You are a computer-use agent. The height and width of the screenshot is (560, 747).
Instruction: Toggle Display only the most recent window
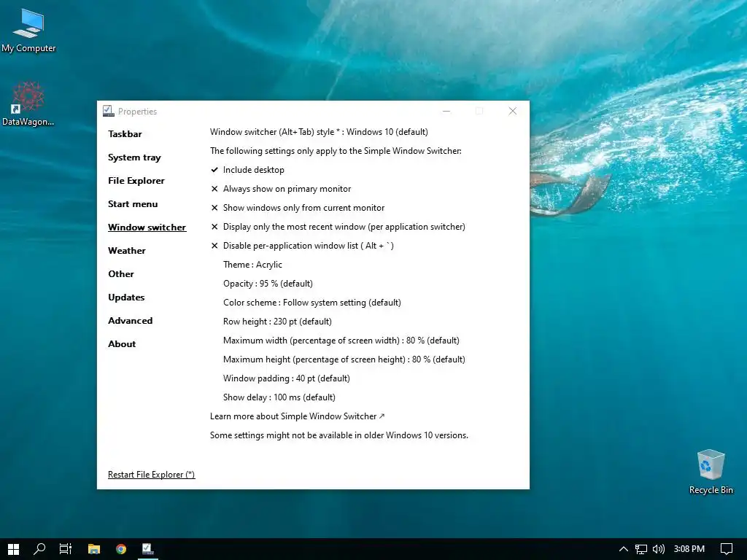pyautogui.click(x=338, y=227)
